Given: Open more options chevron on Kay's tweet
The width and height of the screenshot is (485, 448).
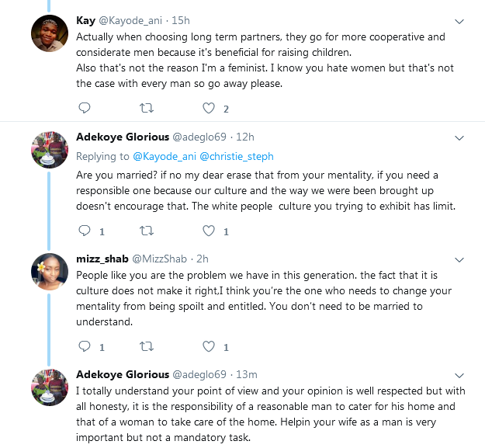Looking at the screenshot, I should click(459, 21).
